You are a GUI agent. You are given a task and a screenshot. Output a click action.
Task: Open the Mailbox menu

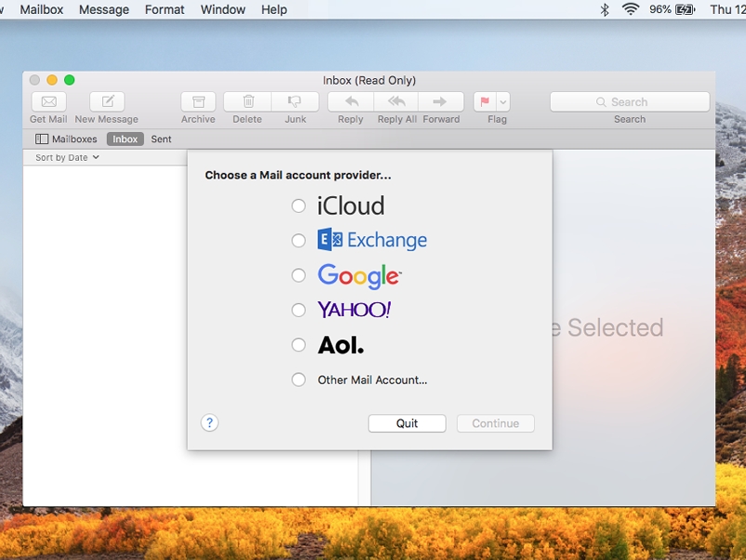[41, 9]
